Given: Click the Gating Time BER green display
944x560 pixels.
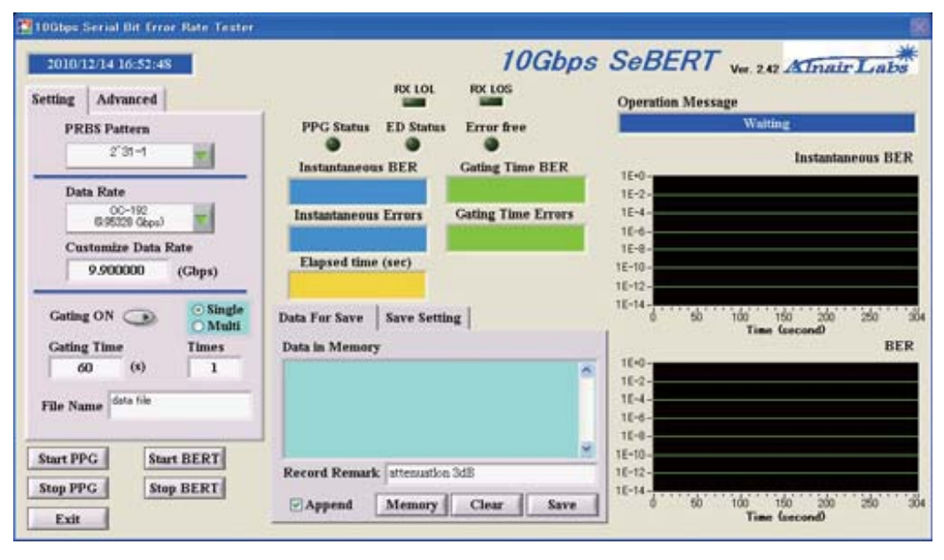Looking at the screenshot, I should click(515, 191).
